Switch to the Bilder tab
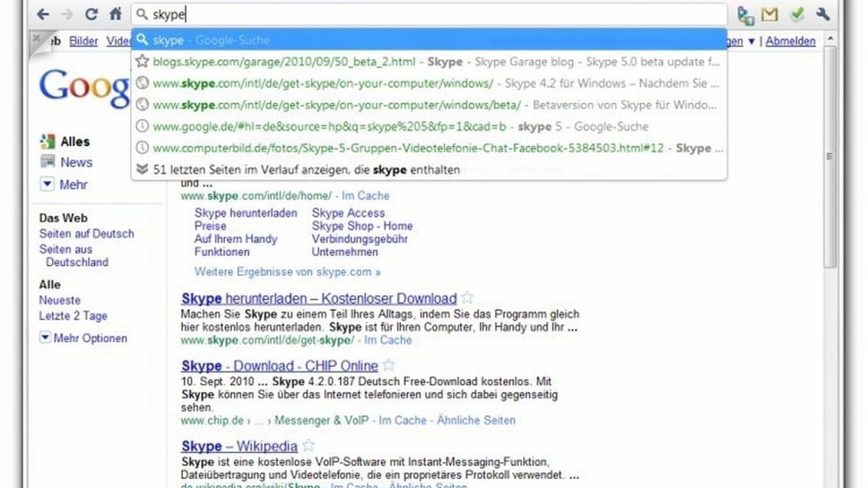868x488 pixels. (82, 40)
